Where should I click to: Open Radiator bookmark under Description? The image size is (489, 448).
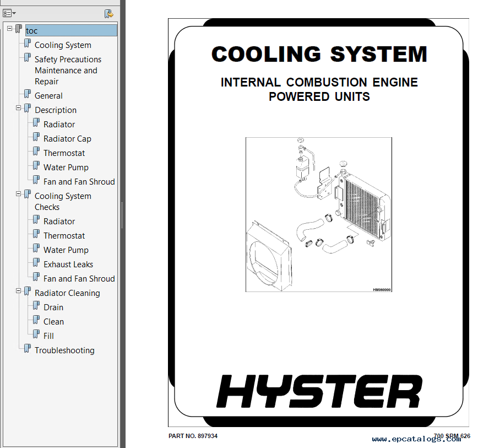click(x=59, y=125)
